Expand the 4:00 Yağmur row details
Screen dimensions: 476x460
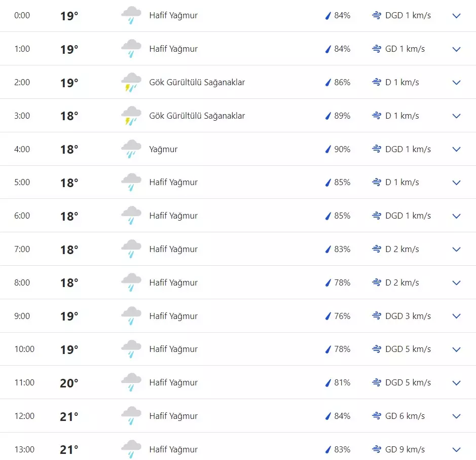pyautogui.click(x=456, y=149)
